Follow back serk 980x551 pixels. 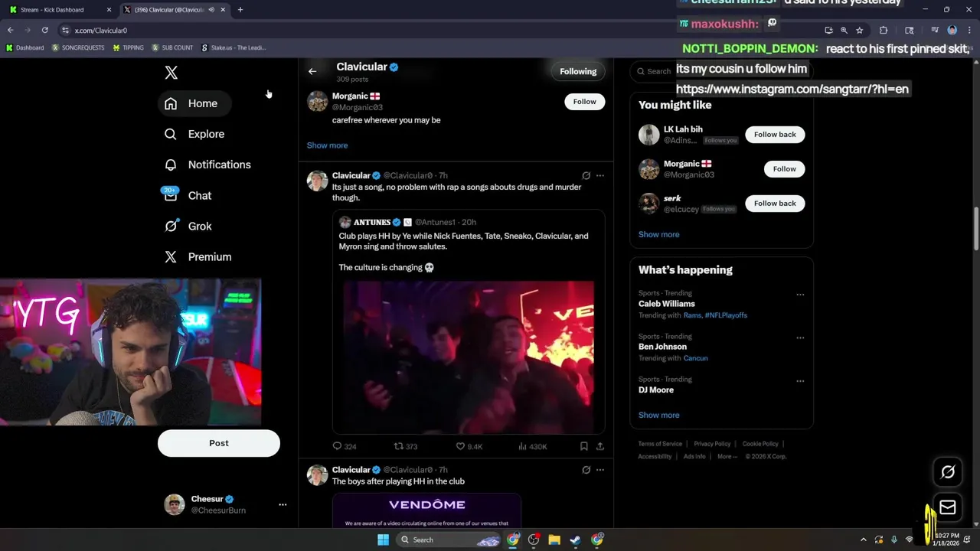tap(775, 204)
